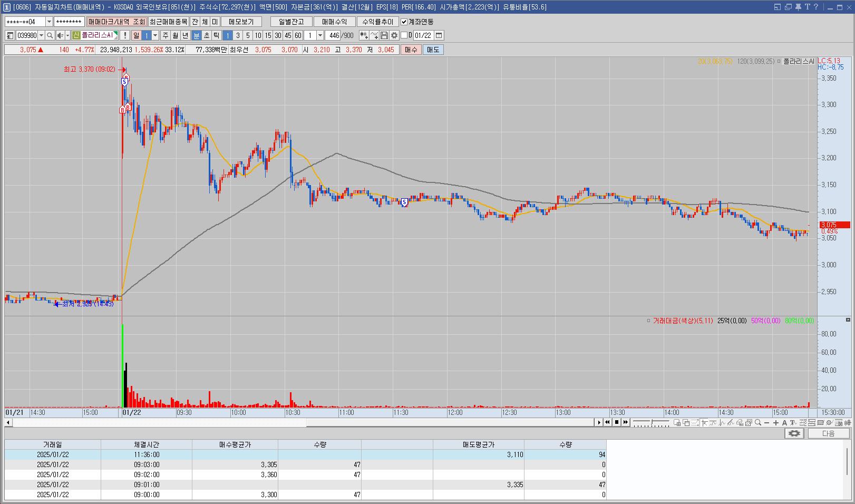Click the A text tool icon
Image resolution: width=855 pixels, height=504 pixels.
tap(784, 422)
